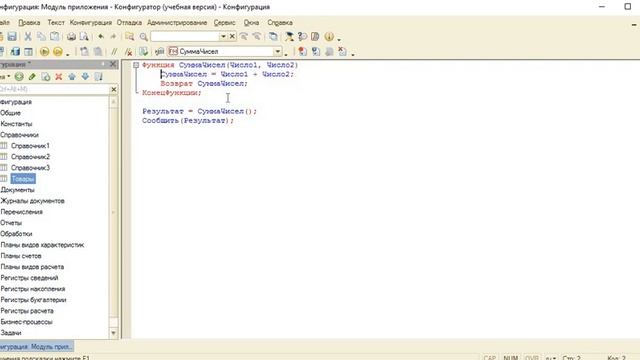Click the Redo arrow icon

tap(113, 37)
